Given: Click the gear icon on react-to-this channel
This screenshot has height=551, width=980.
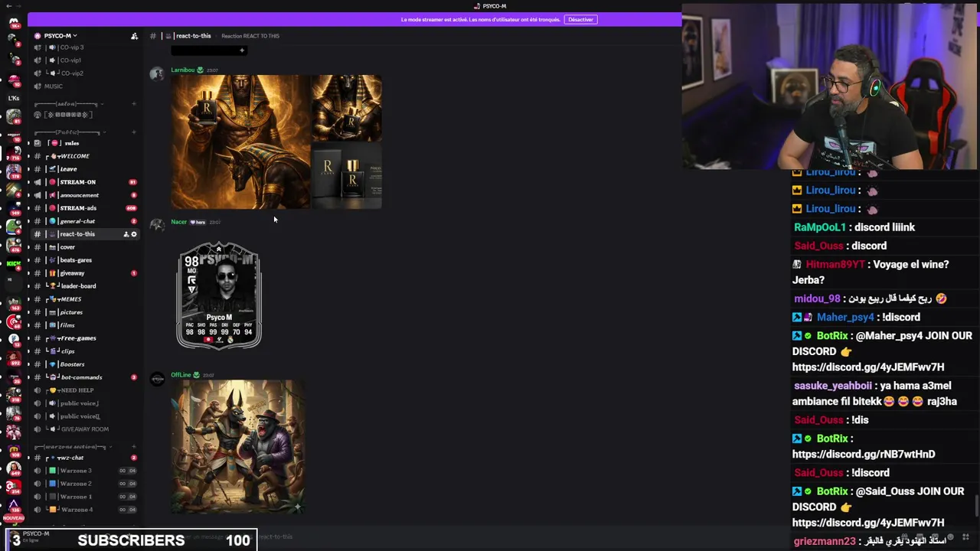Looking at the screenshot, I should (x=134, y=234).
